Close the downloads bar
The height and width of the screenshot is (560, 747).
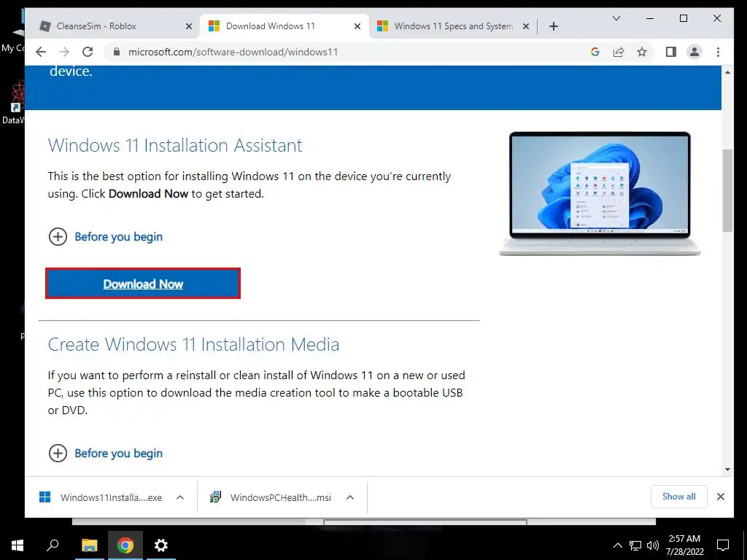click(720, 497)
